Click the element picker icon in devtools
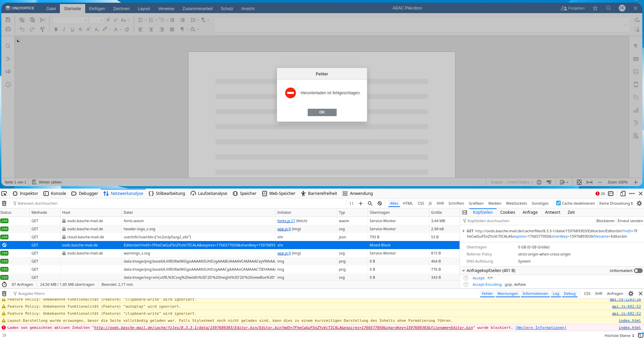Viewport: 644px width, 341px height. [x=4, y=194]
